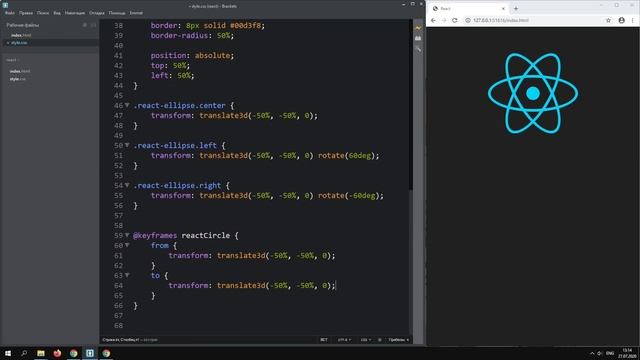This screenshot has height=360, width=640.
Task: Click the Emmet wrench icon on Brackets sidebar
Action: pos(418,49)
